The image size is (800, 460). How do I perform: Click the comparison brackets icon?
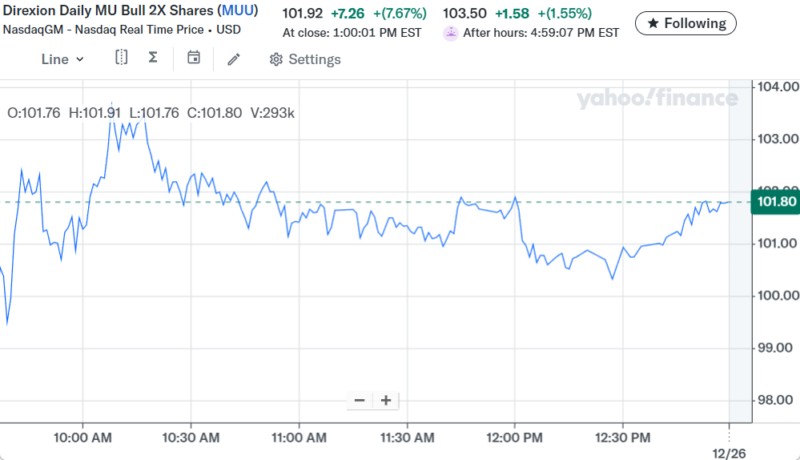coord(121,58)
